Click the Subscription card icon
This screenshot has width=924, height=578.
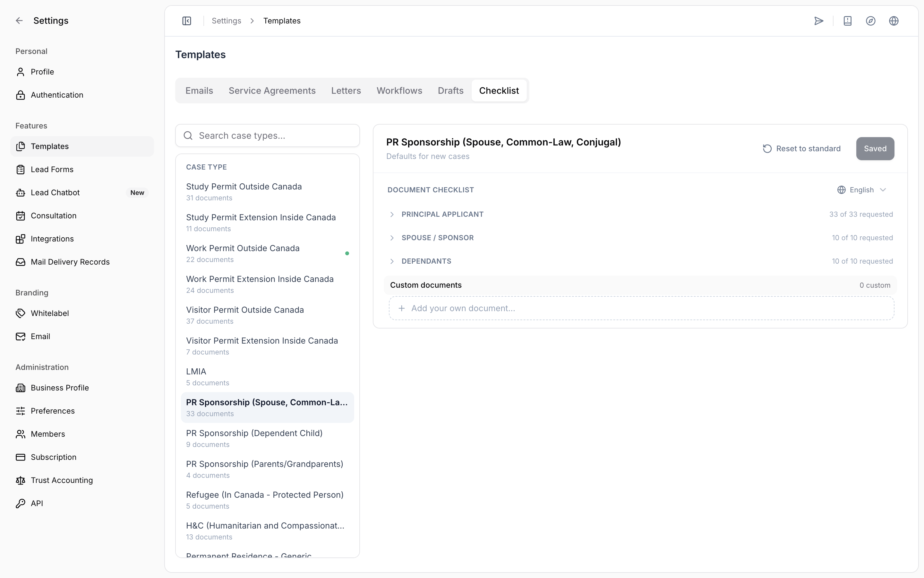click(x=21, y=457)
